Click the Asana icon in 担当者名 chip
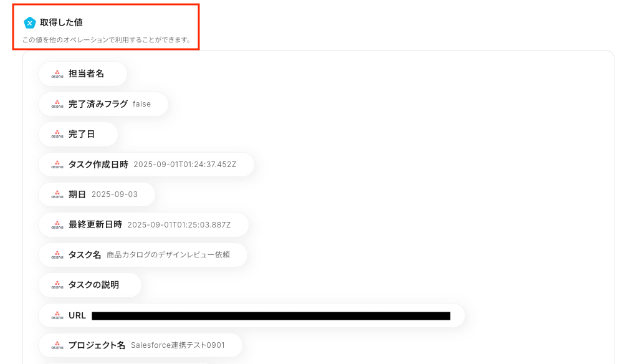The image size is (640, 364). click(57, 74)
